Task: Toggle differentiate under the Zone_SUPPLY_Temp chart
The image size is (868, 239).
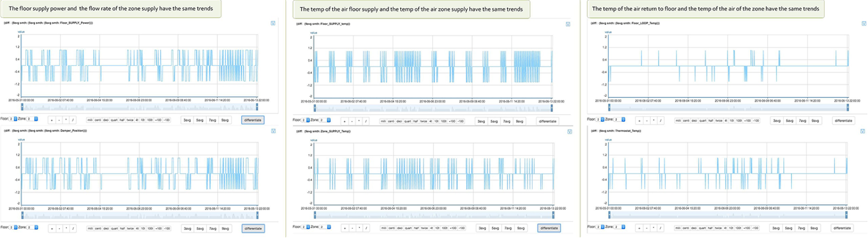Action: click(549, 228)
